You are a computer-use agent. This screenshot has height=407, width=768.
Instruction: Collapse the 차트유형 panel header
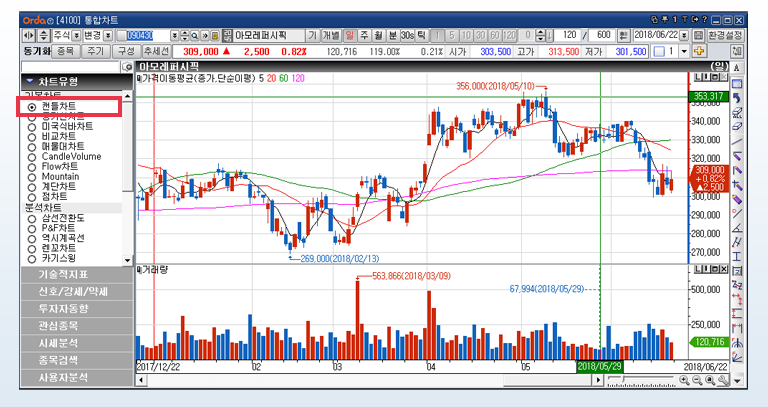pos(77,81)
